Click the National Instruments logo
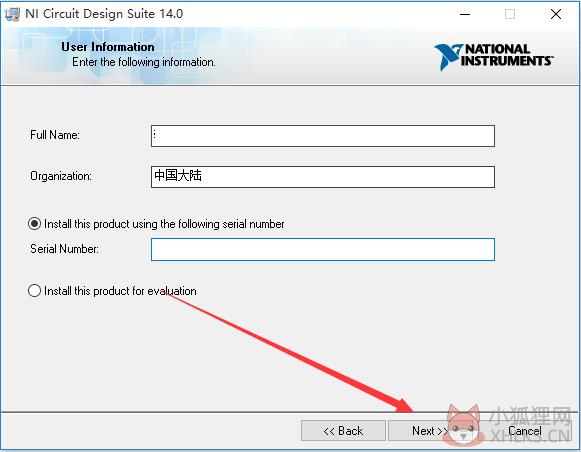 point(494,57)
